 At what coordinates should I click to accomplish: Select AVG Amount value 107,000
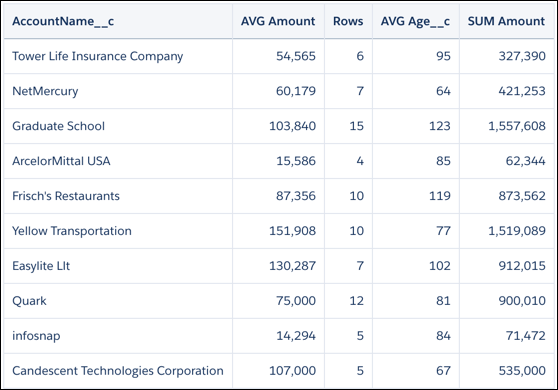[x=292, y=371]
